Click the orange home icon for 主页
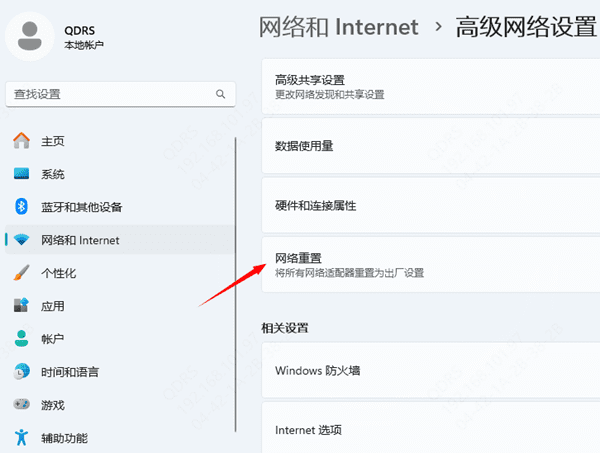Screen dimensions: 600x453 pos(21,141)
